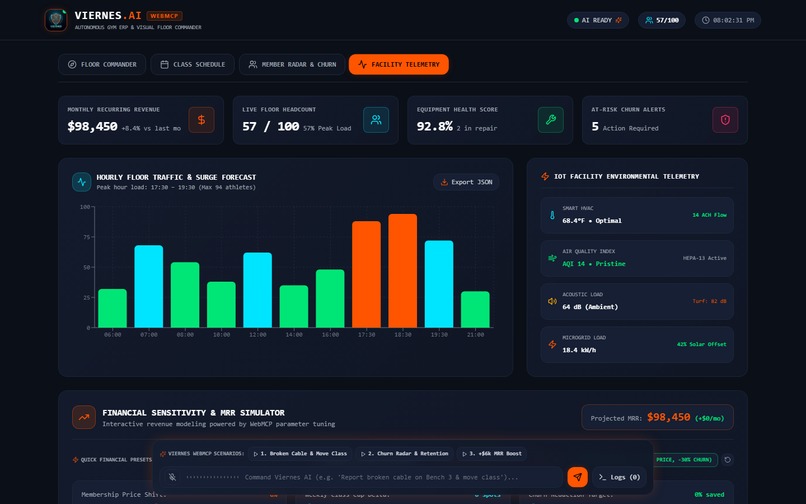Click the 92.8% equipment health value
Screen dimensions: 806x504
tap(434, 127)
